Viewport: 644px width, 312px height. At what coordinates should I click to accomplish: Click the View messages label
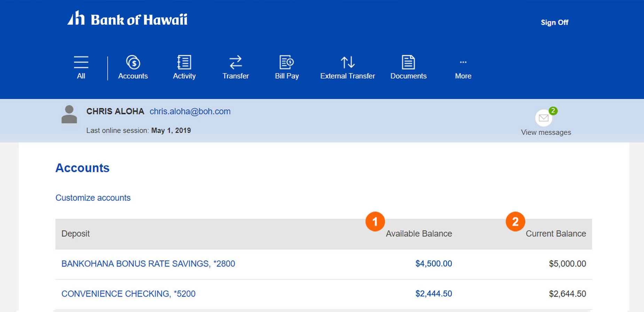pos(546,132)
